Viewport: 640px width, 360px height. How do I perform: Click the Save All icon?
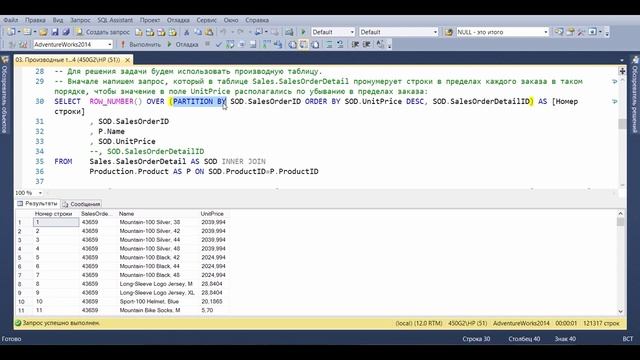tap(65, 32)
